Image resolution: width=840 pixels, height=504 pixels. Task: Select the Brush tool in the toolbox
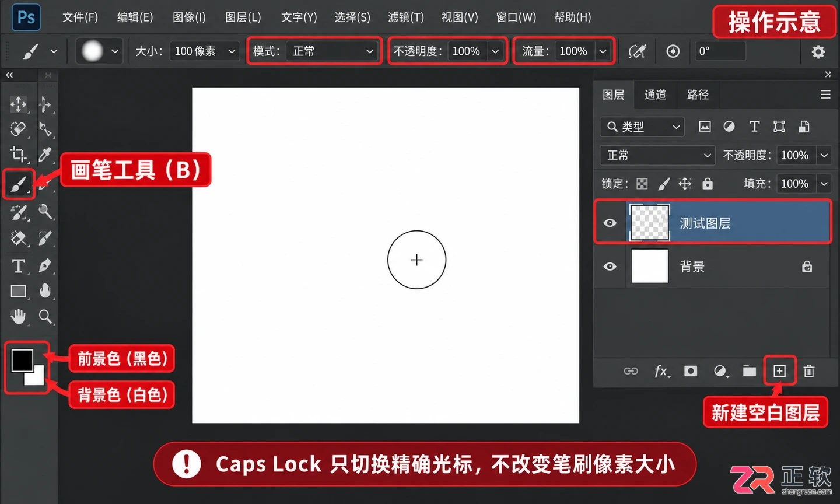tap(18, 185)
